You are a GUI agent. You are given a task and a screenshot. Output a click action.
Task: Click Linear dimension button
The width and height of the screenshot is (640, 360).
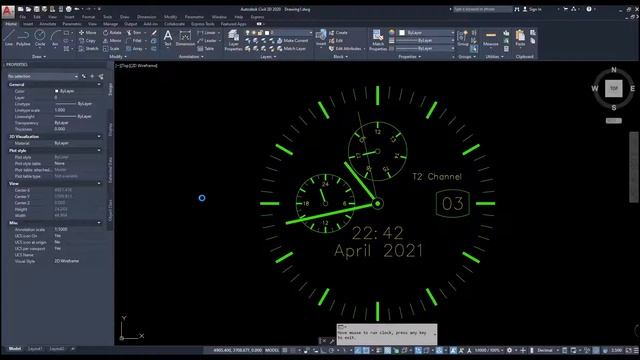[207, 33]
